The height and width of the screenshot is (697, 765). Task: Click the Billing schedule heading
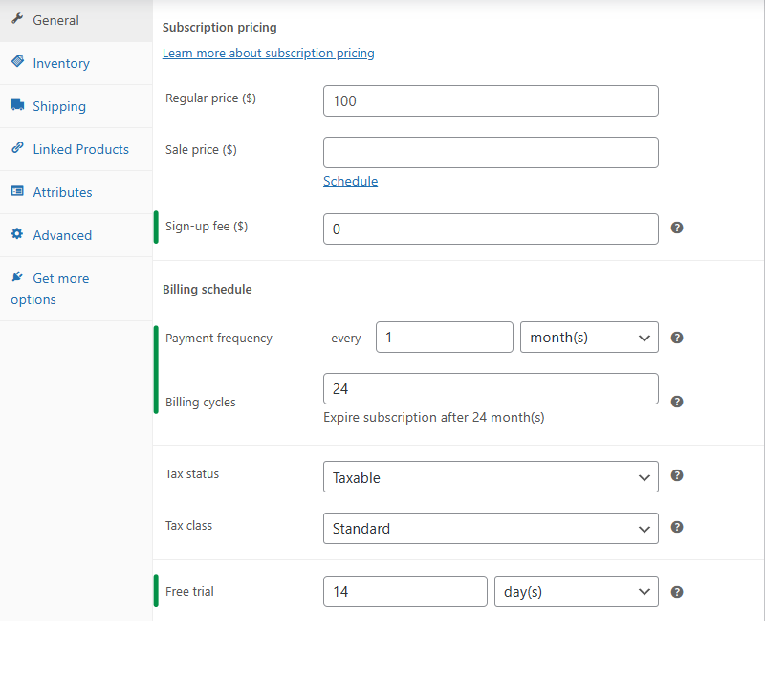pyautogui.click(x=207, y=289)
